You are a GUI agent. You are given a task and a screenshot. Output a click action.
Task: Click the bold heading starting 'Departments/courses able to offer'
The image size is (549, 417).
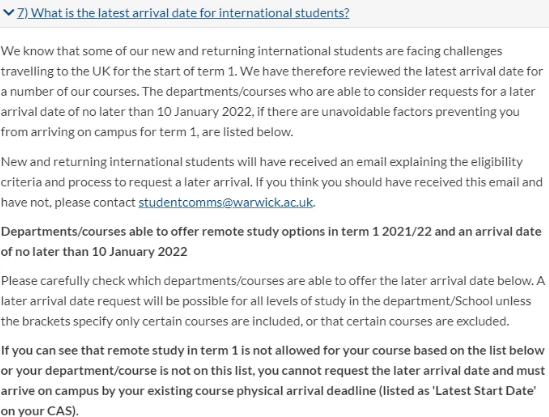[x=271, y=242]
